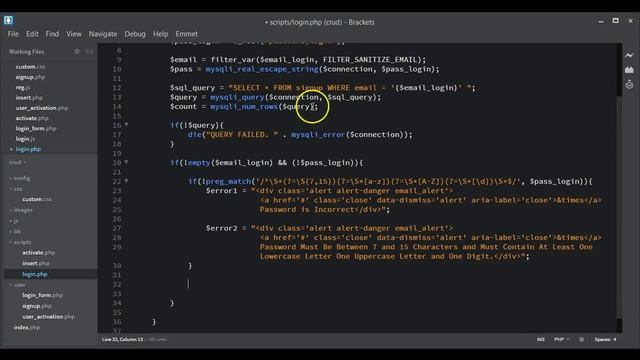The width and height of the screenshot is (640, 360).
Task: Click the split view layout icon
Action: click(x=89, y=51)
